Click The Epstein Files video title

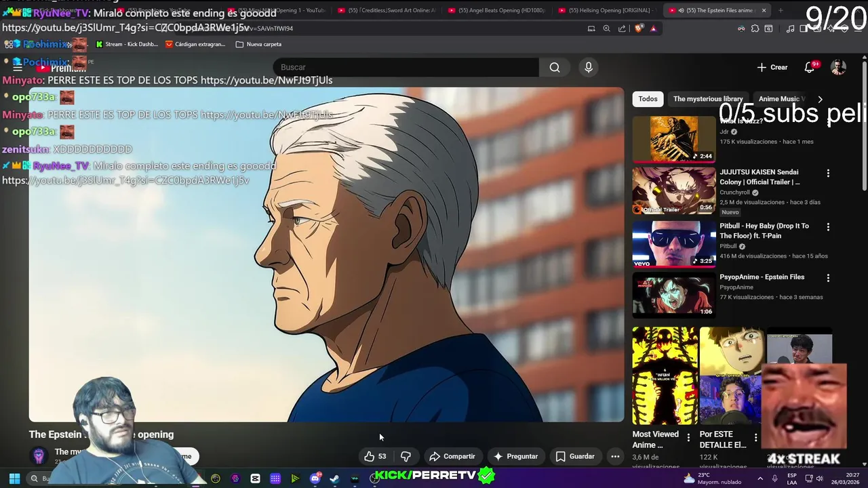point(101,434)
